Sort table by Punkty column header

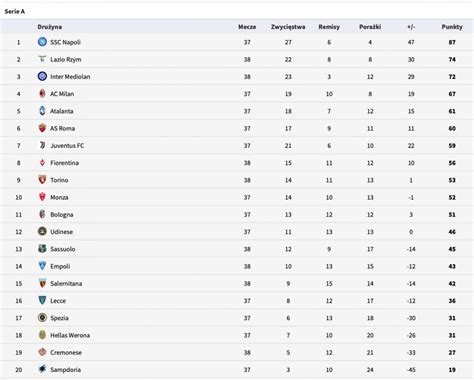pos(452,27)
